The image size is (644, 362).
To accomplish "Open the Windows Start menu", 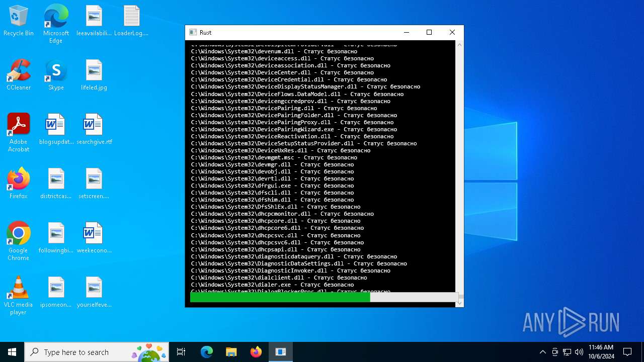I will tap(12, 352).
